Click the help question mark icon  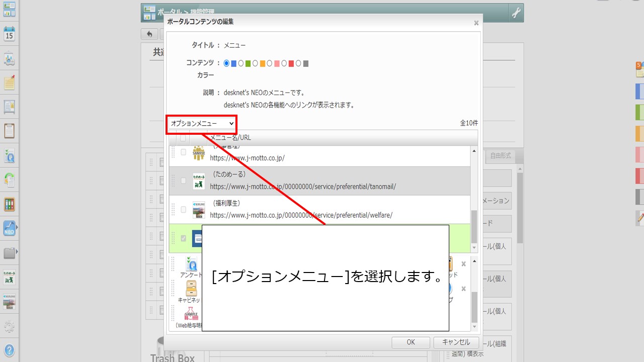click(x=9, y=350)
